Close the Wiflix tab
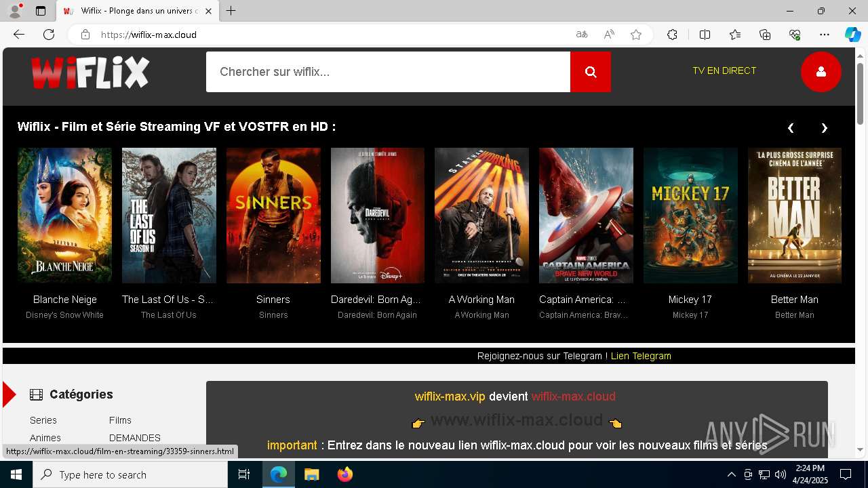Viewport: 868px width, 488px height. [x=208, y=11]
